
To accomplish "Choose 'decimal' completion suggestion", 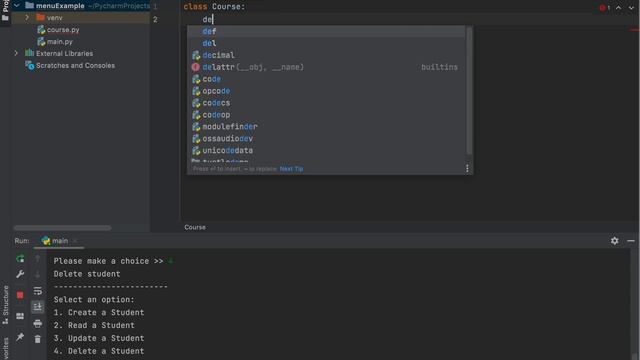I will click(326, 55).
